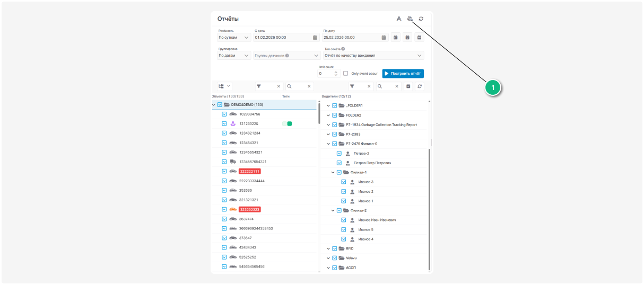644x285 pixels.
Task: Click the scales compare icon in header
Action: (x=410, y=19)
